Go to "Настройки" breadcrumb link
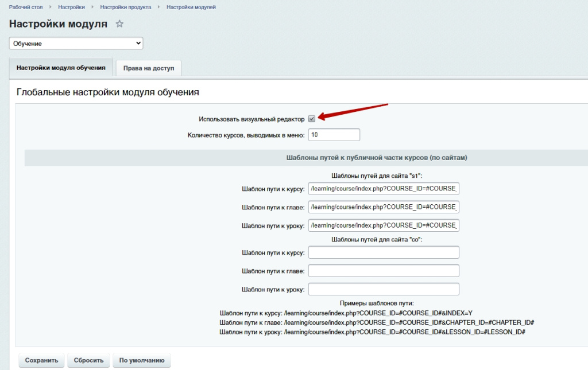The height and width of the screenshot is (370, 588). point(71,7)
